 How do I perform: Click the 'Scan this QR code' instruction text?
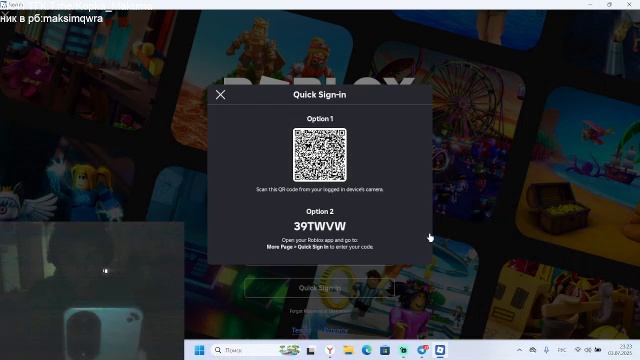click(x=320, y=189)
